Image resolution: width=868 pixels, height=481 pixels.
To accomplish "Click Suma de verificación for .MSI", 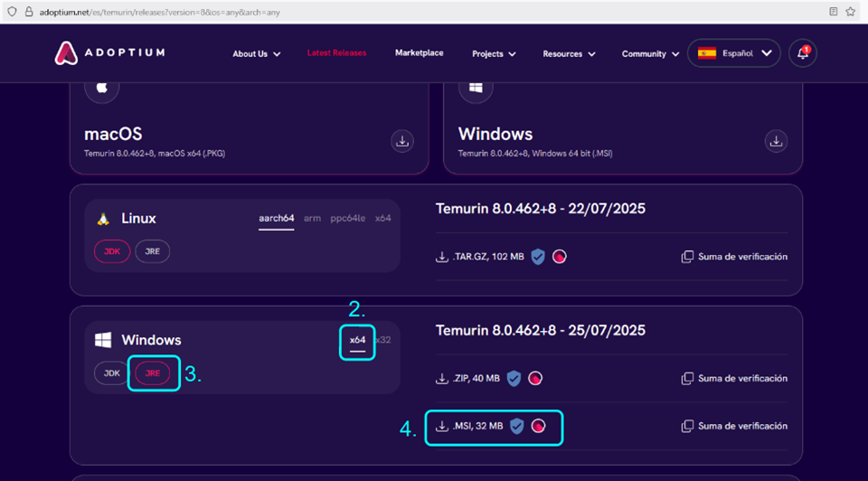I will (734, 426).
